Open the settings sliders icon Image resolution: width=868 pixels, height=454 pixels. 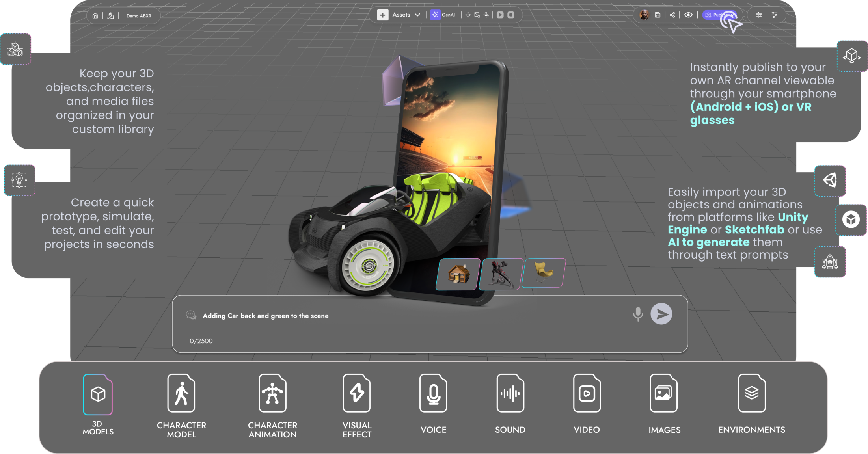tap(775, 15)
